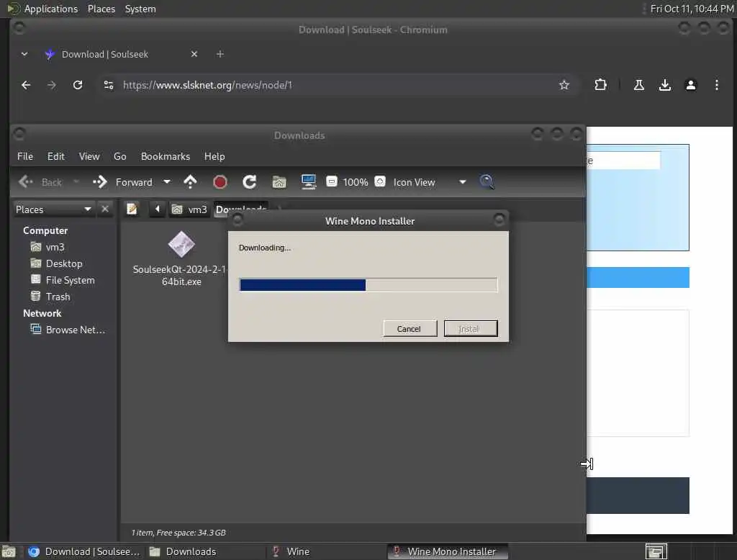Screen dimensions: 737x560
Task: Open the Go menu
Action: click(120, 156)
